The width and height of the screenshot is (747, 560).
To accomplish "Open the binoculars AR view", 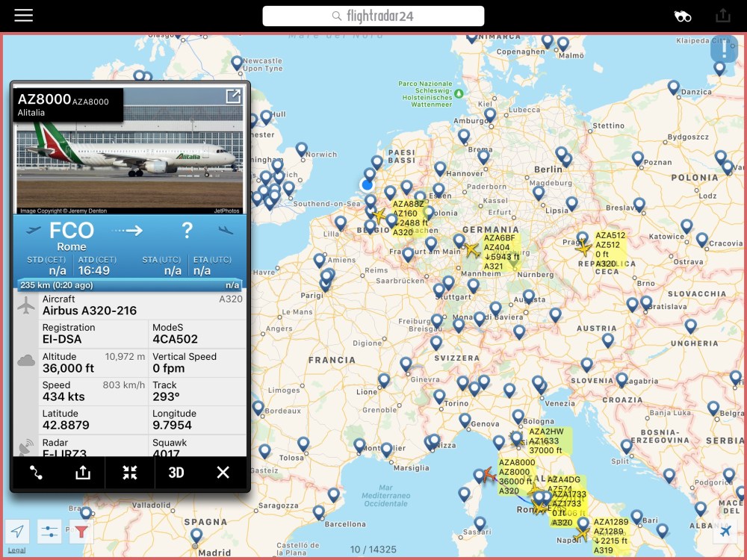I will (683, 16).
